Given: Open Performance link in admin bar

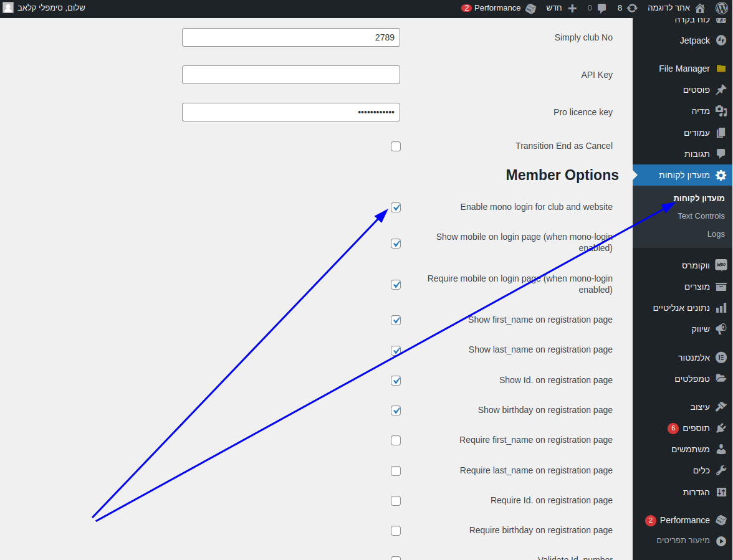Looking at the screenshot, I should coord(497,8).
